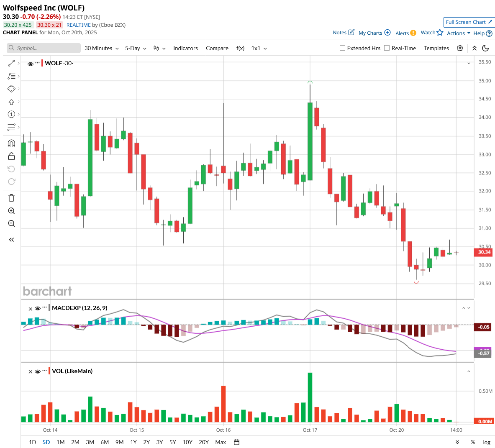Expand the main chart pane chevron
Screen dimensions: 495x448
(469, 64)
